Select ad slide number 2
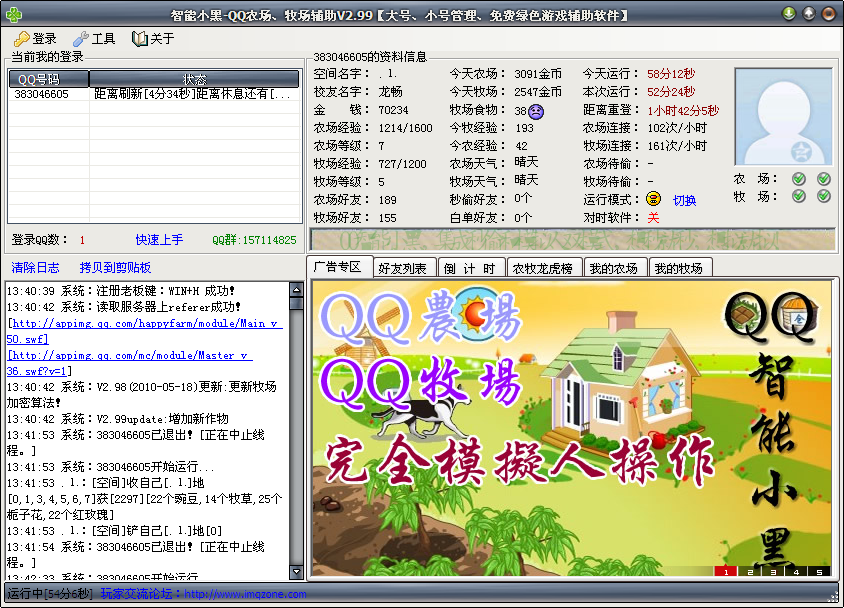844x608 pixels. pyautogui.click(x=749, y=571)
